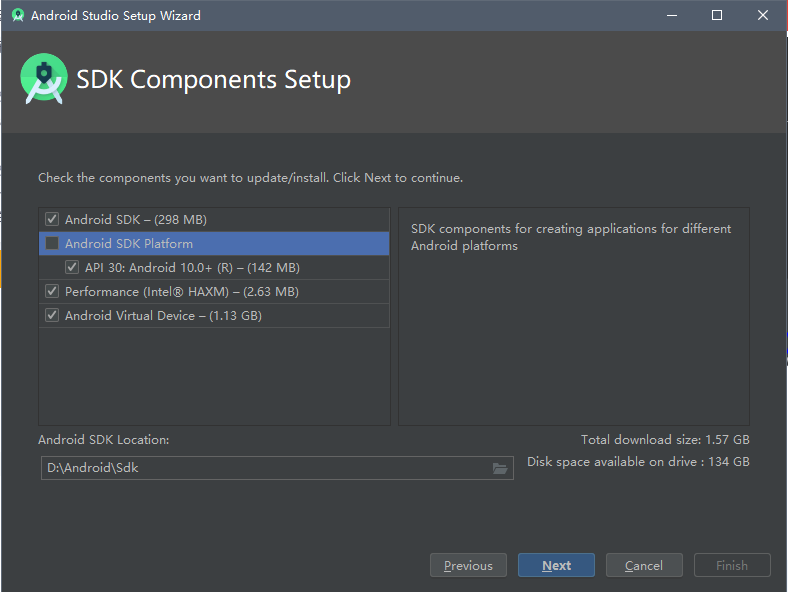Click the SDK components description text
Screen dimensions: 788x592
[x=570, y=237]
